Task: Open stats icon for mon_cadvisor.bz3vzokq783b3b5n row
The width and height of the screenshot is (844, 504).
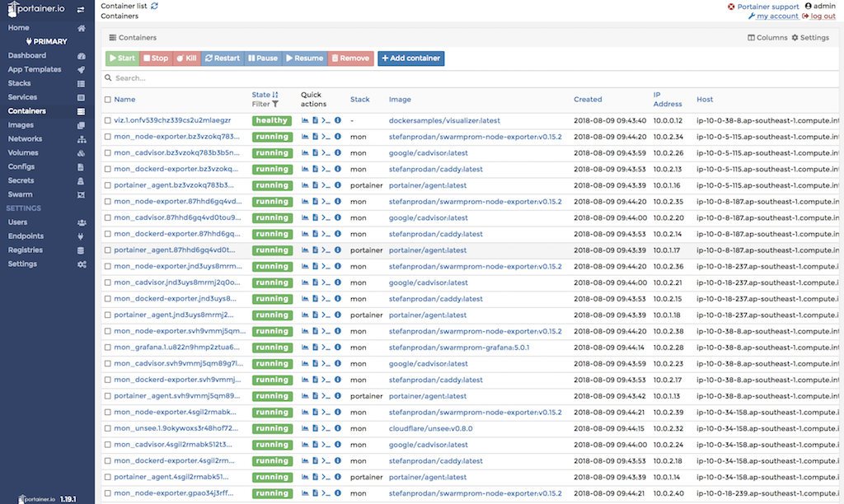Action: tap(305, 152)
